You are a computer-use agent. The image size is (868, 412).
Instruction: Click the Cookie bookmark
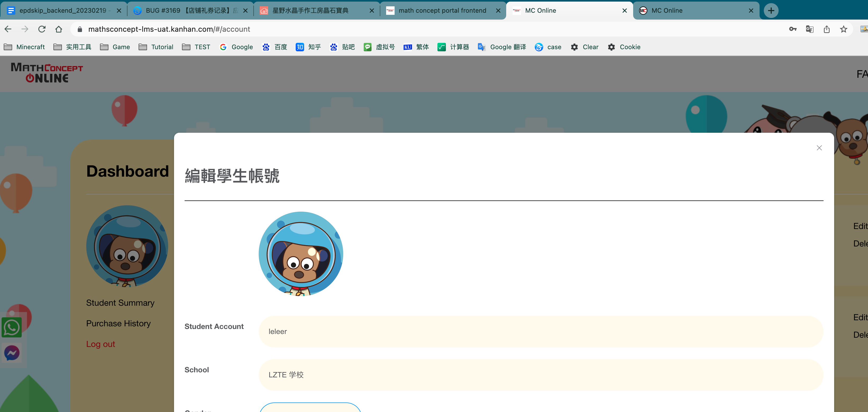coord(624,47)
